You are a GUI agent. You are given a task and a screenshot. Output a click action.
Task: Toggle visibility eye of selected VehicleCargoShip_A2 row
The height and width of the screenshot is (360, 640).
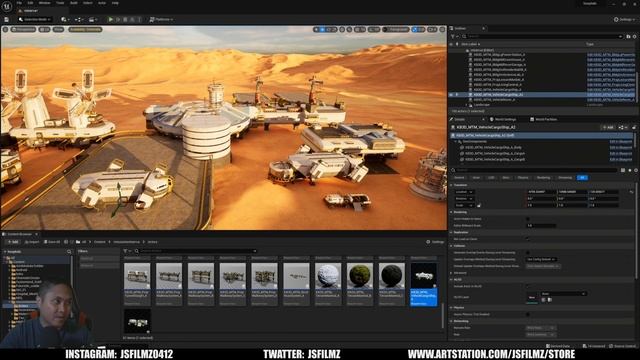point(451,95)
